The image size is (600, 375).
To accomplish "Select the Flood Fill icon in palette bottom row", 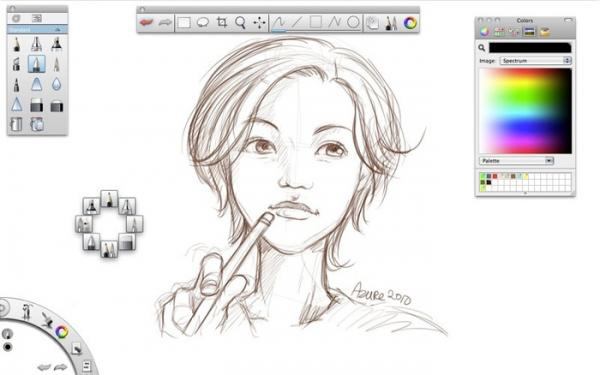I will [16, 124].
